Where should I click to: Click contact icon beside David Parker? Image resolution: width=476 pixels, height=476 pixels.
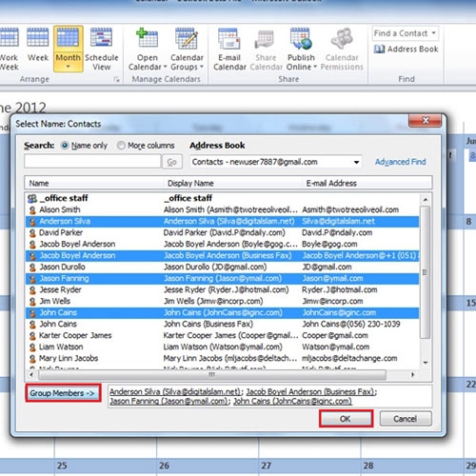point(32,233)
